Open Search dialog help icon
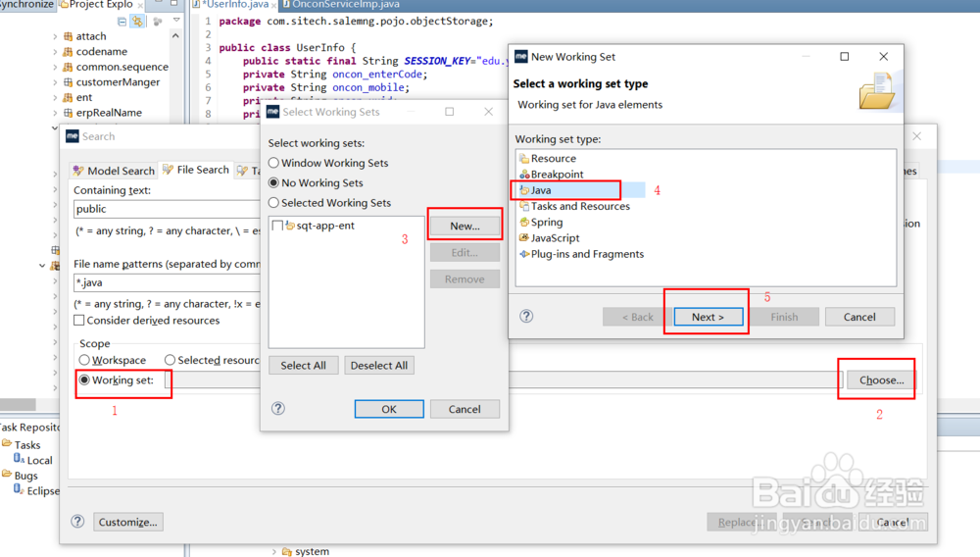The height and width of the screenshot is (557, 980). [x=77, y=522]
